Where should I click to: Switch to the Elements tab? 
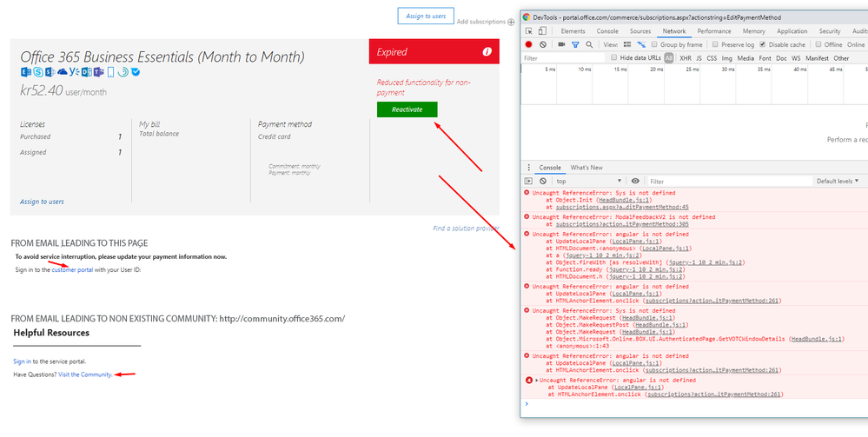click(573, 31)
